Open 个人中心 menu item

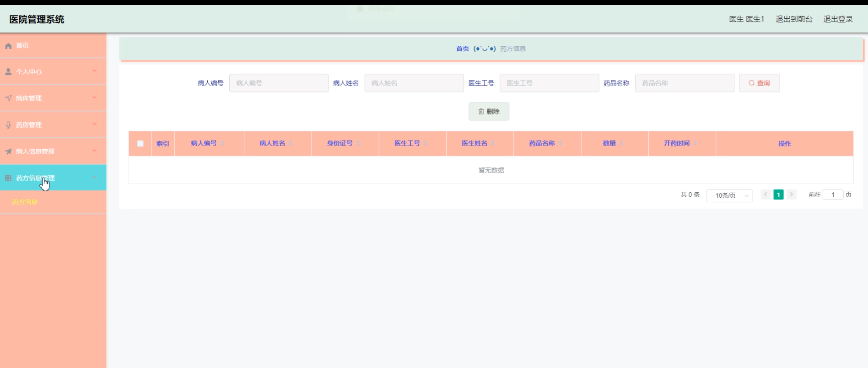pos(53,72)
